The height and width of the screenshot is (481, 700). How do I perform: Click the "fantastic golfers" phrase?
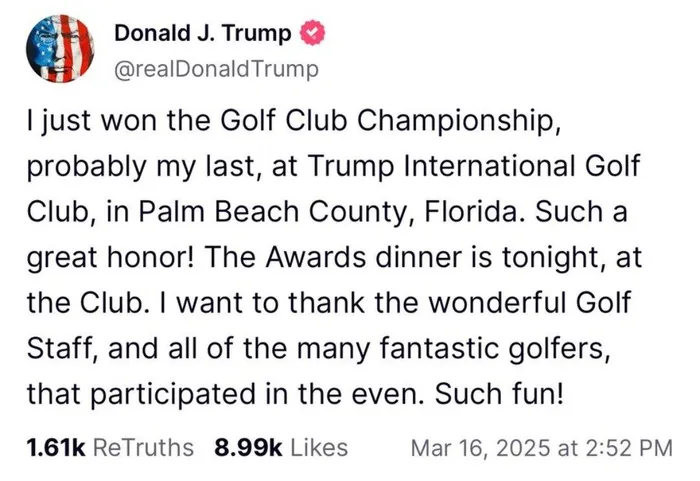[x=495, y=349]
